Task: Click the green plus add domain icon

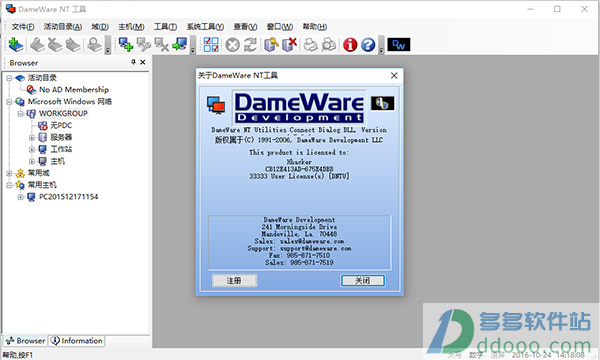Action: pyautogui.click(x=16, y=45)
